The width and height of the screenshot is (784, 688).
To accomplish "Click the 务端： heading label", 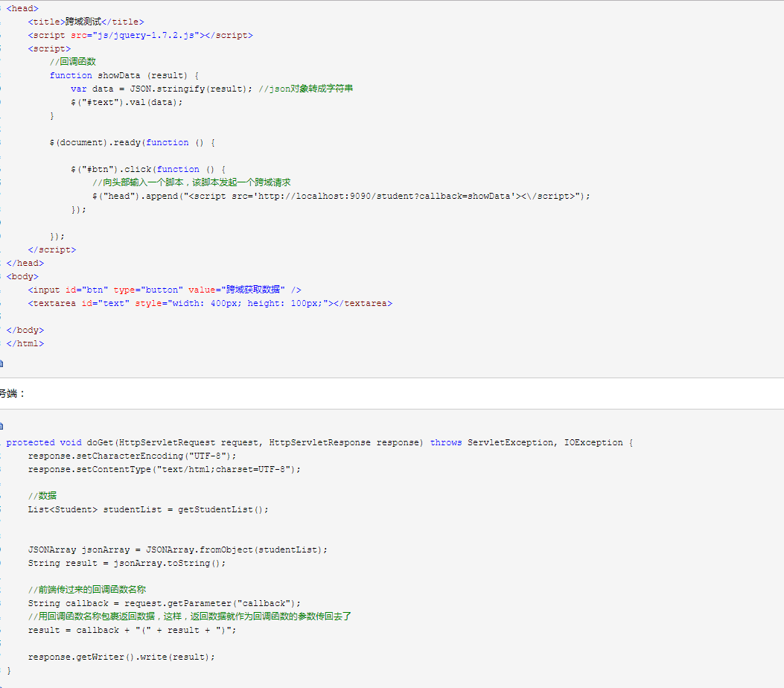I will 12,393.
